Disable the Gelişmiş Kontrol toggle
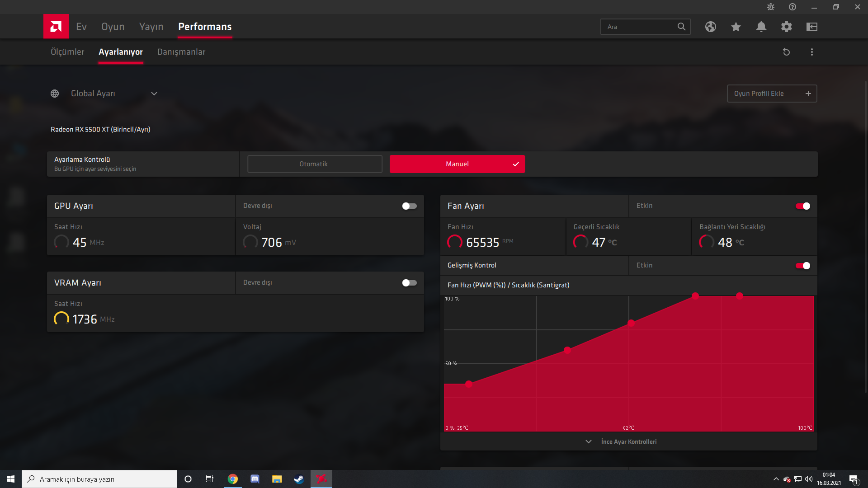 (x=803, y=266)
